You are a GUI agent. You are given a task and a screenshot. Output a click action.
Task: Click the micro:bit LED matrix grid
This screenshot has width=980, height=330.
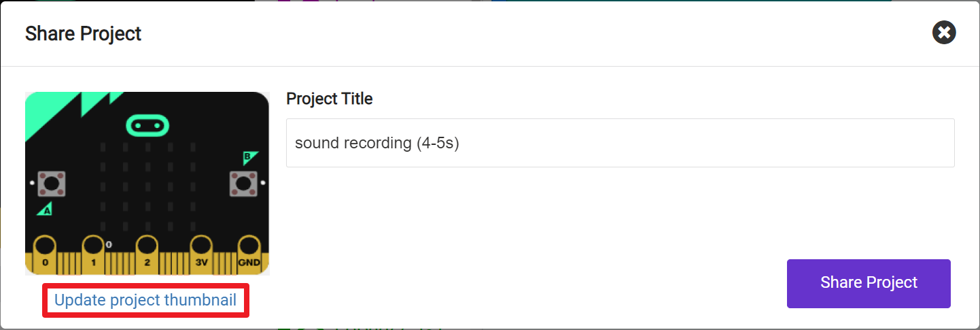coord(147,186)
